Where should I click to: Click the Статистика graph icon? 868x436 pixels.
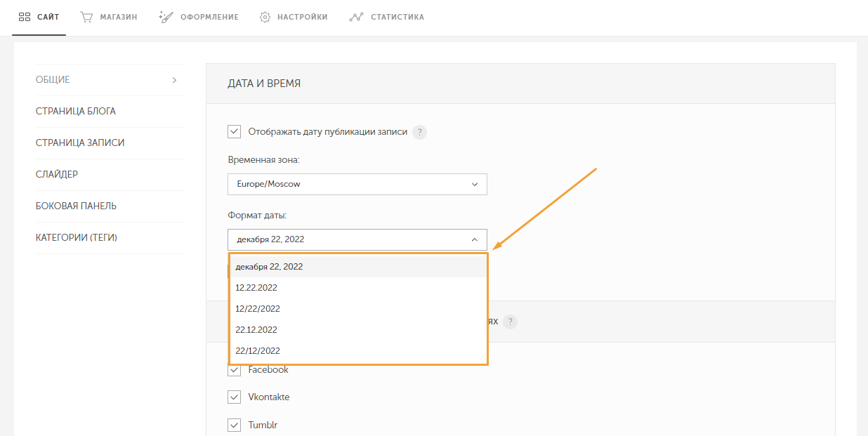pyautogui.click(x=355, y=17)
